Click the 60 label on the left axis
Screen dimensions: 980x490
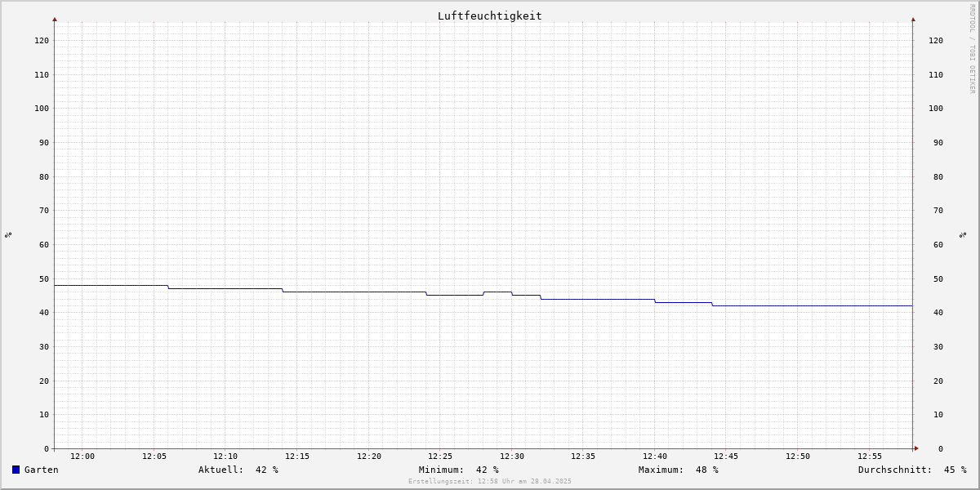pos(44,244)
